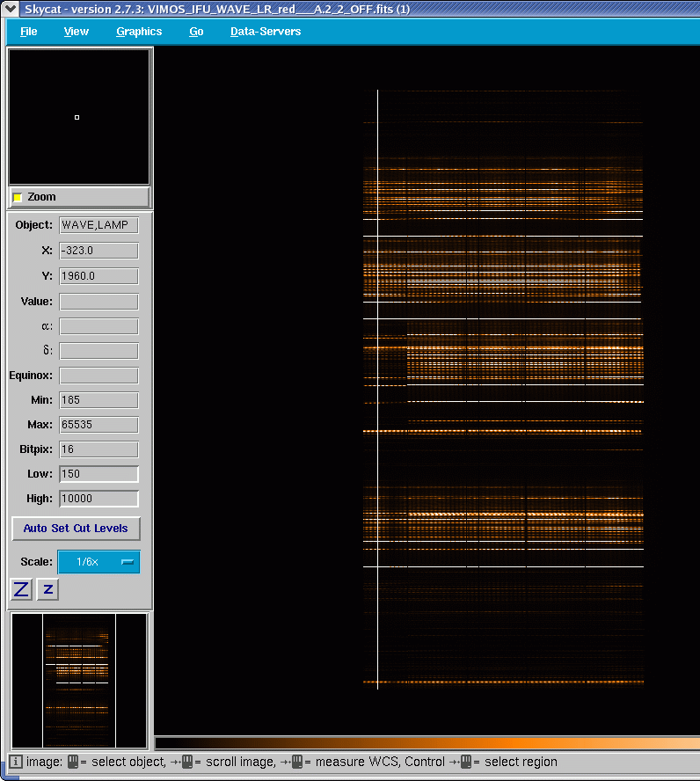Zoom out with the small z icon
The image size is (700, 781).
(x=47, y=589)
